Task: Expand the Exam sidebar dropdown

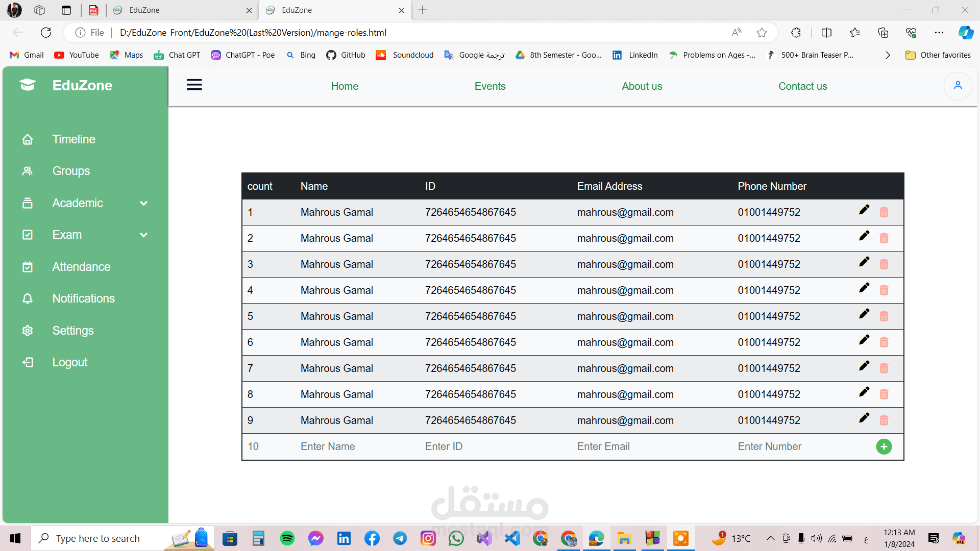Action: coord(143,235)
